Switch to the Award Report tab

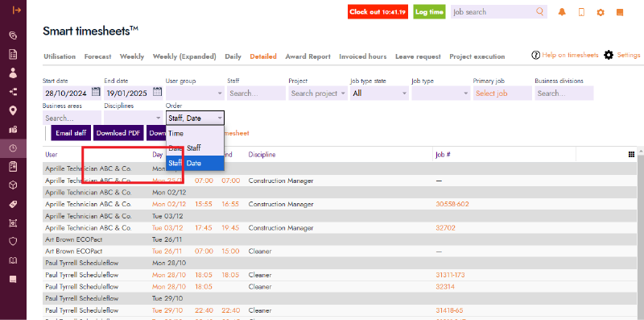tap(308, 56)
